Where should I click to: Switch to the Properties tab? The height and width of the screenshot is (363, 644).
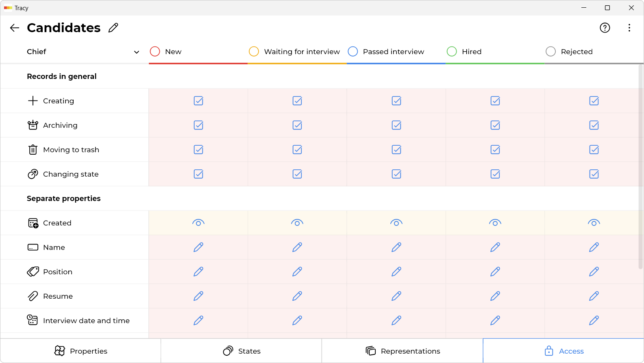point(80,351)
